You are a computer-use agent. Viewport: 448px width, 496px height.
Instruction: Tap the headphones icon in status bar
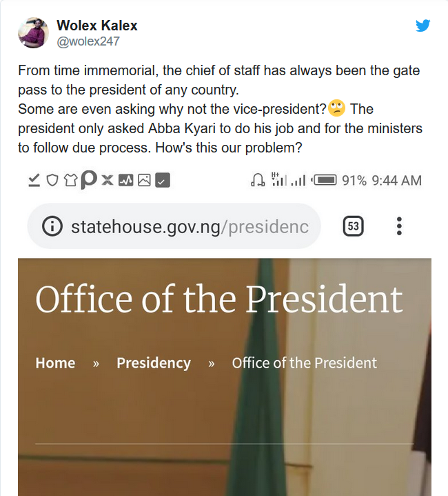257,181
